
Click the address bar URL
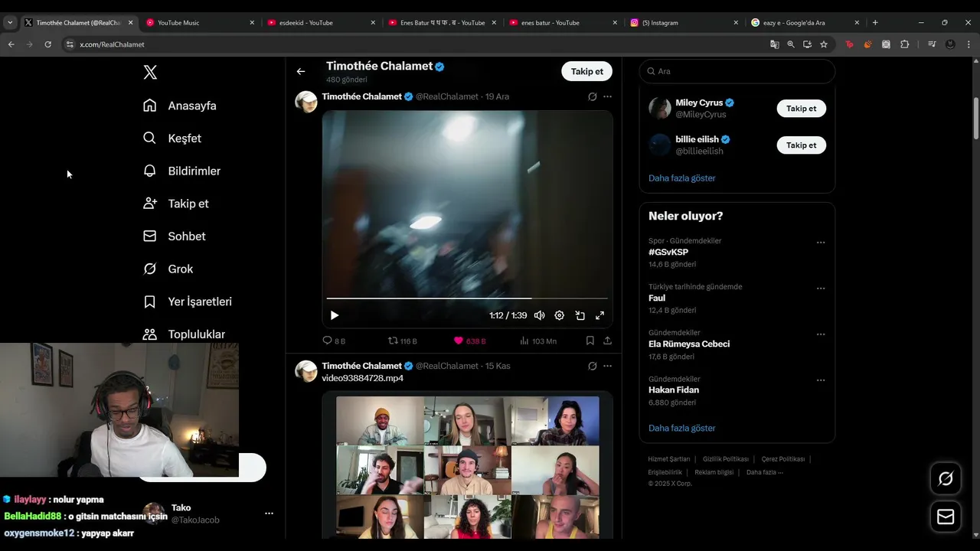[x=112, y=44]
